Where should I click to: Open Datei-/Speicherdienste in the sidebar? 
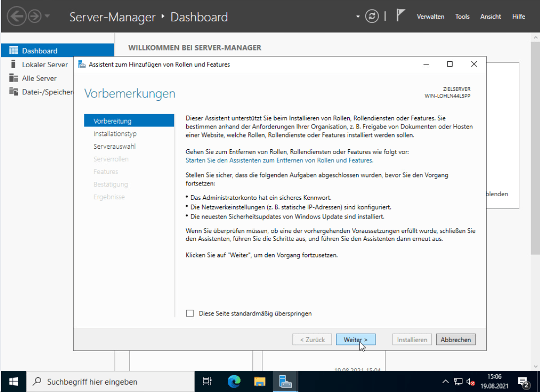[41, 92]
